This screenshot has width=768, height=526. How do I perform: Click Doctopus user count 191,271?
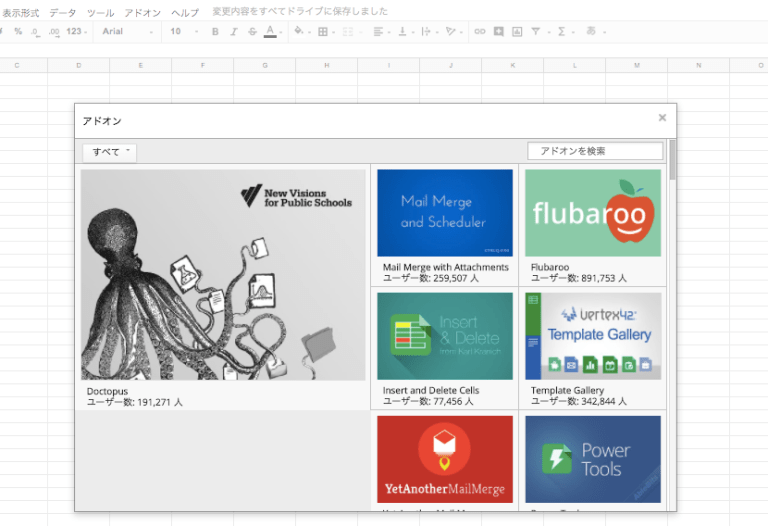tap(135, 402)
